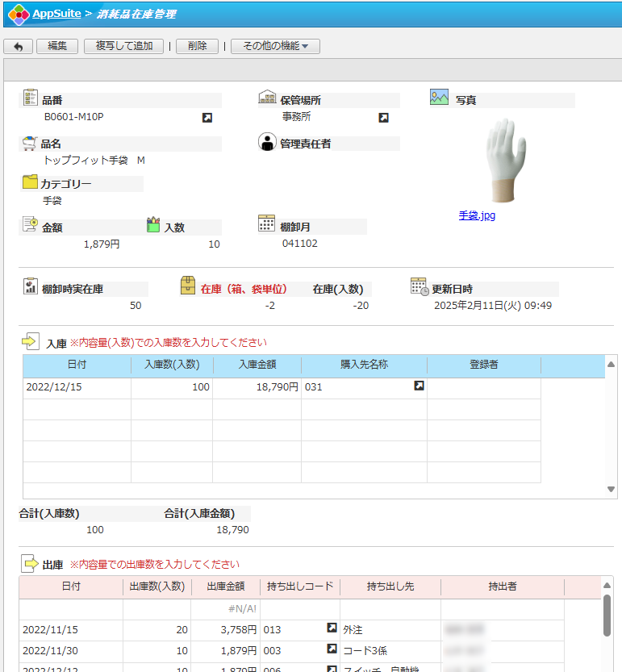Click the 入庫 yellow arrow icon

tap(30, 342)
